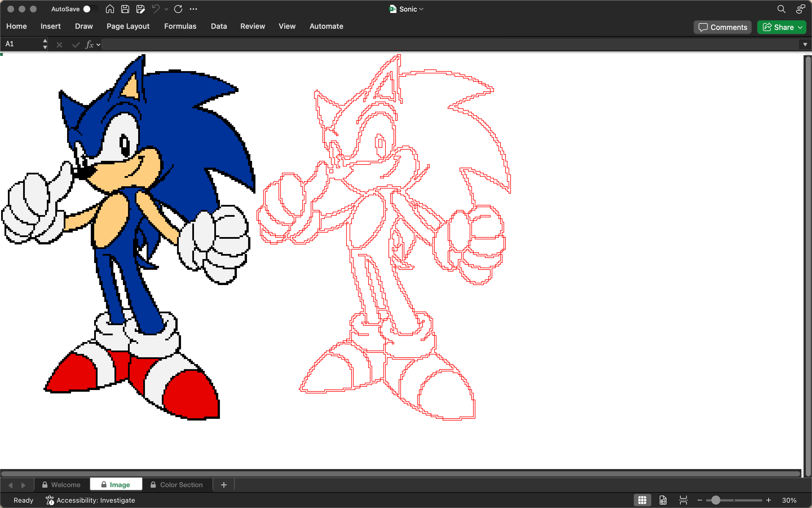Click the Save floppy disk icon
This screenshot has width=812, height=508.
pyautogui.click(x=125, y=9)
